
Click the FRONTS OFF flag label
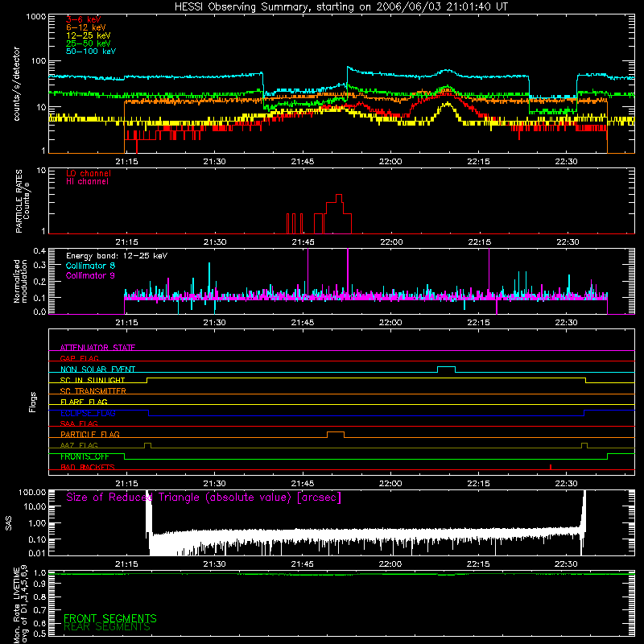tap(85, 456)
